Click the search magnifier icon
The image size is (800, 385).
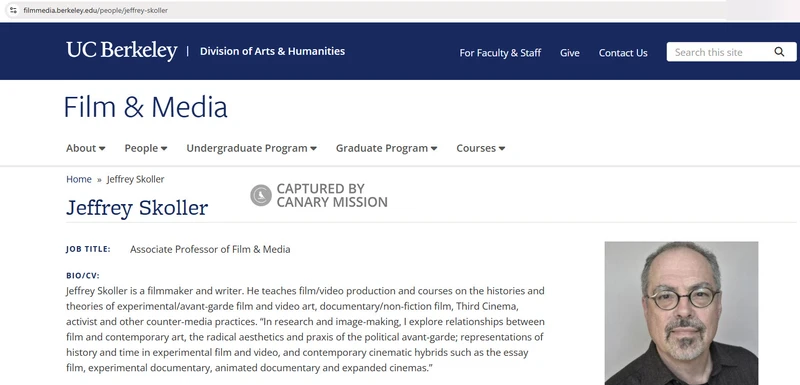click(779, 52)
